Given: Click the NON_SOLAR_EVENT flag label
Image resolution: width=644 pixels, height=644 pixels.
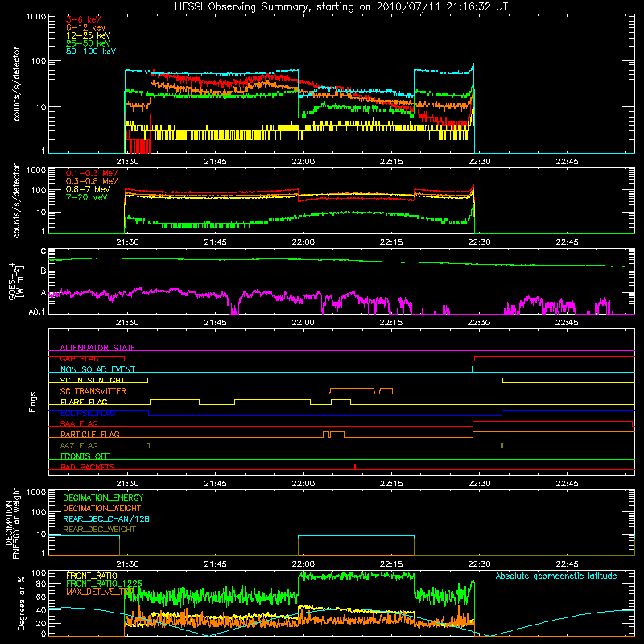Looking at the screenshot, I should pyautogui.click(x=97, y=369).
